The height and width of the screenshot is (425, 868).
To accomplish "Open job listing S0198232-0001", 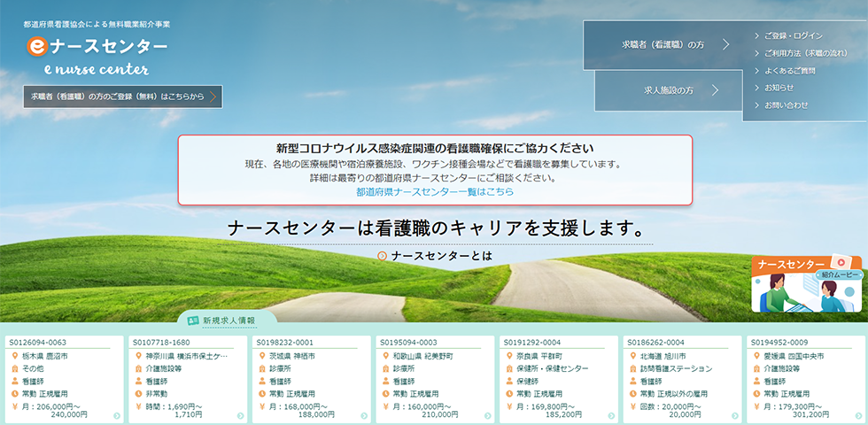I will [311, 380].
